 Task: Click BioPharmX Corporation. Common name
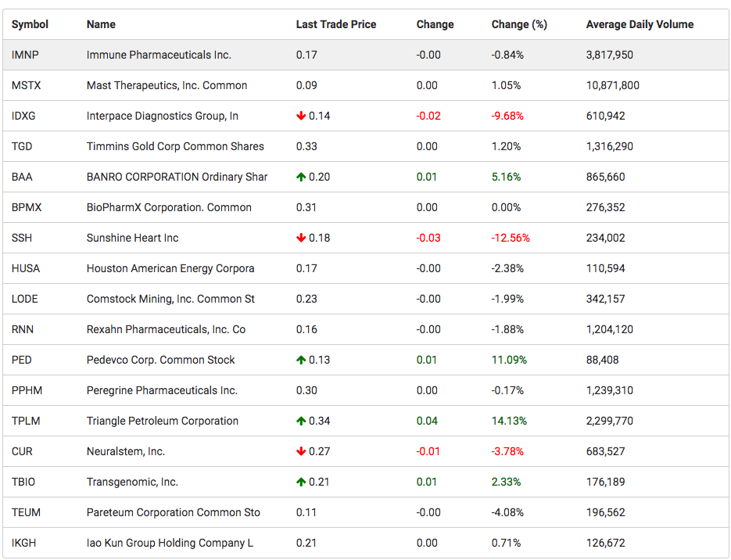[169, 207]
